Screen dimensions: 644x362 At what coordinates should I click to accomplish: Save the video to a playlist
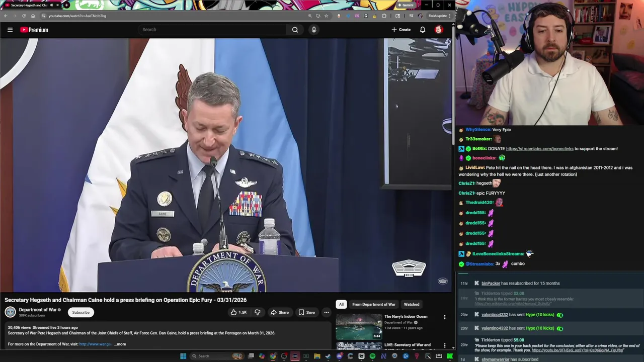pyautogui.click(x=306, y=312)
